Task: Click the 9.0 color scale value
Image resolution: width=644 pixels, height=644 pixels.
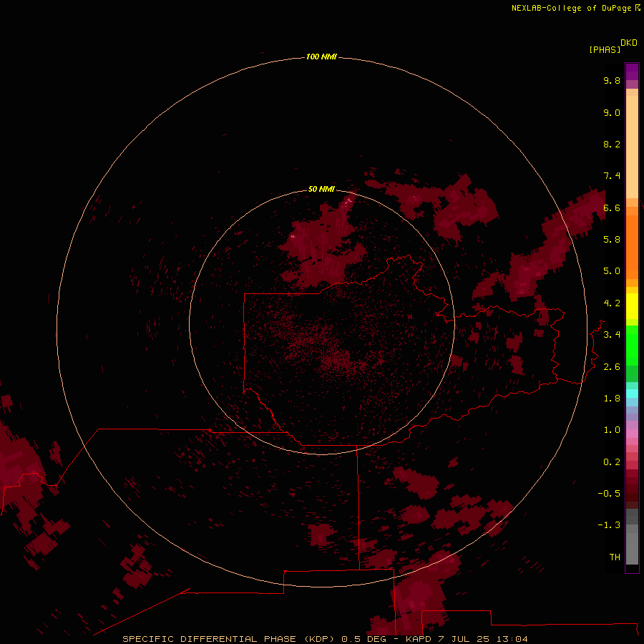Action: coord(612,112)
